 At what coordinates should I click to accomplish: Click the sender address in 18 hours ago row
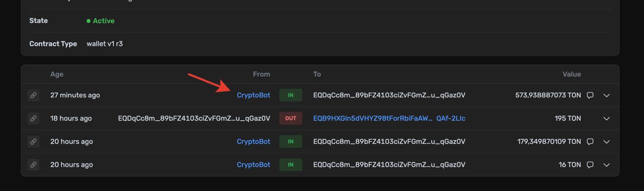194,118
